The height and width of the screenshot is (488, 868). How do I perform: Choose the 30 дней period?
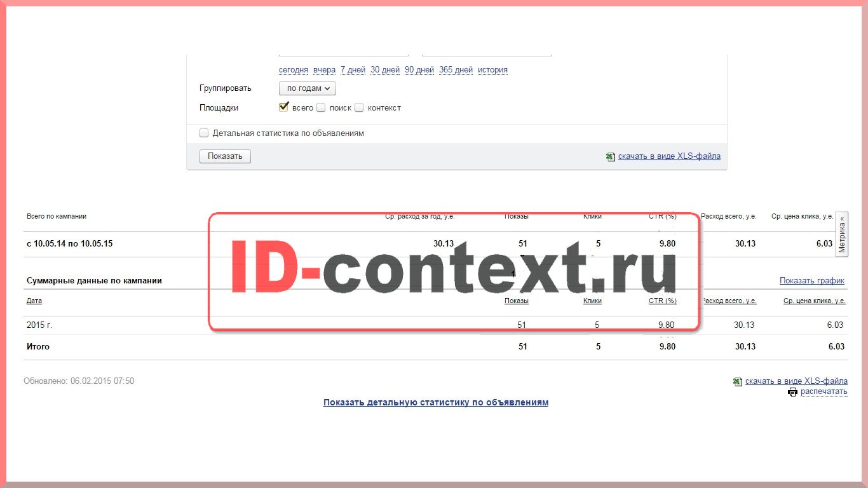pos(385,70)
